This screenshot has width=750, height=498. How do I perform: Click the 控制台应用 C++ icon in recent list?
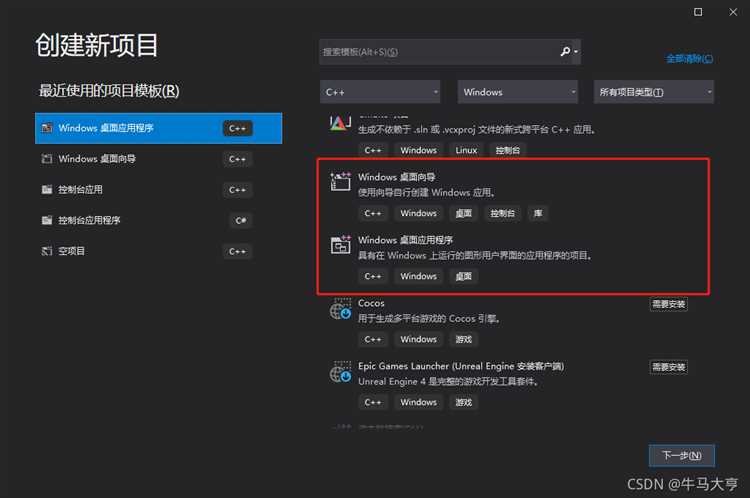pos(47,189)
